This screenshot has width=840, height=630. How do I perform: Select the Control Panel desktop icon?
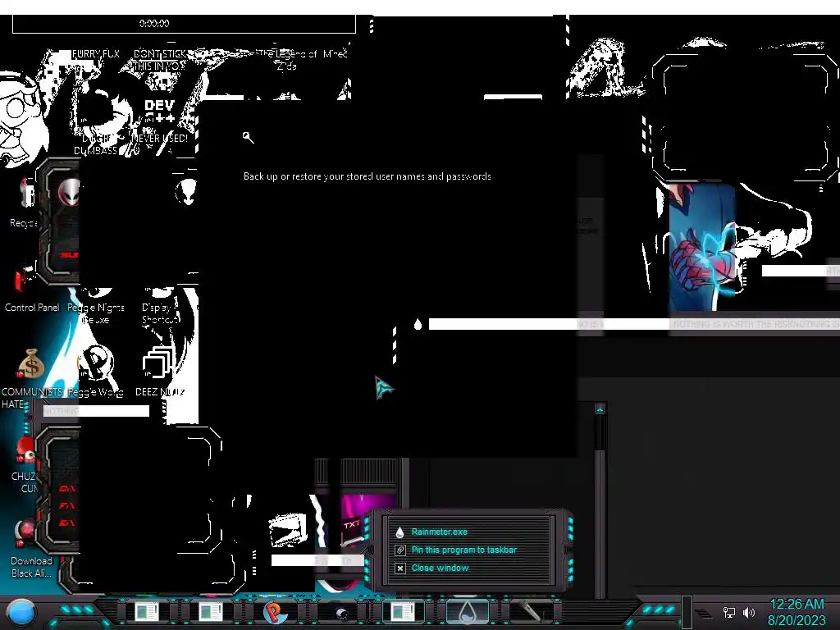point(32,292)
